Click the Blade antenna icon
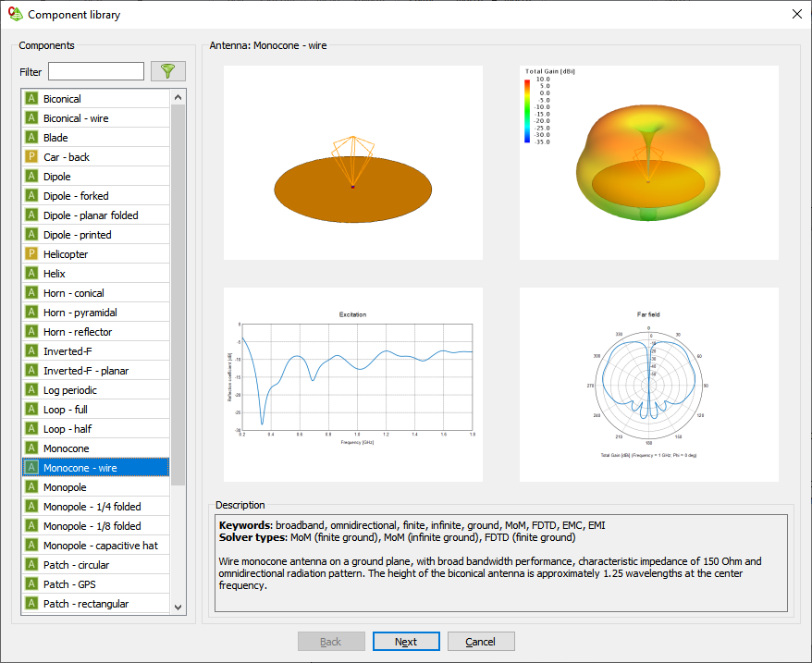This screenshot has width=812, height=663. [x=31, y=138]
